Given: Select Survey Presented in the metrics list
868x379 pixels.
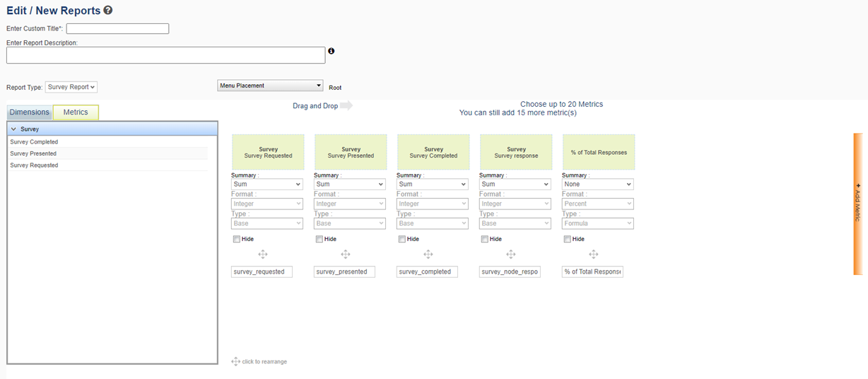Looking at the screenshot, I should pos(33,153).
